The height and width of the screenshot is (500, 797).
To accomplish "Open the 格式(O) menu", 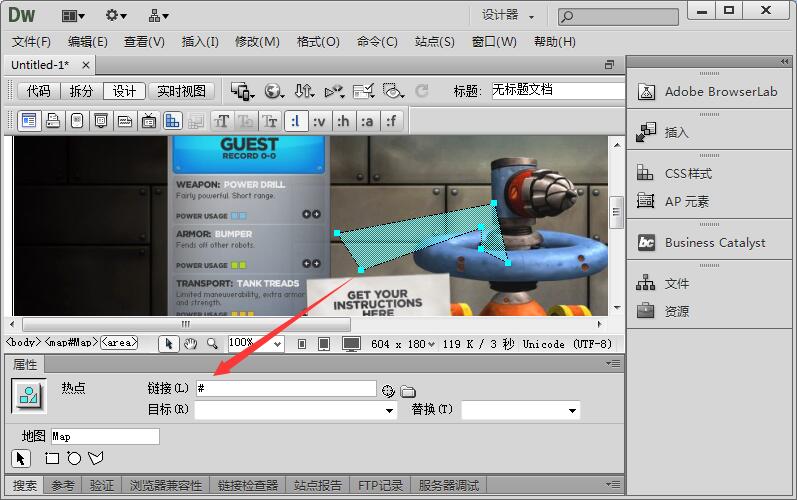I will [318, 42].
